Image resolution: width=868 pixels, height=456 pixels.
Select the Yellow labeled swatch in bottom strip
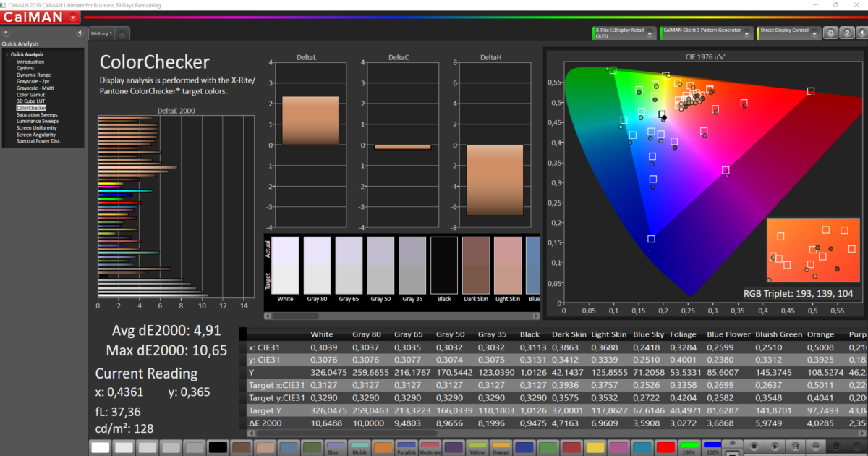click(476, 447)
